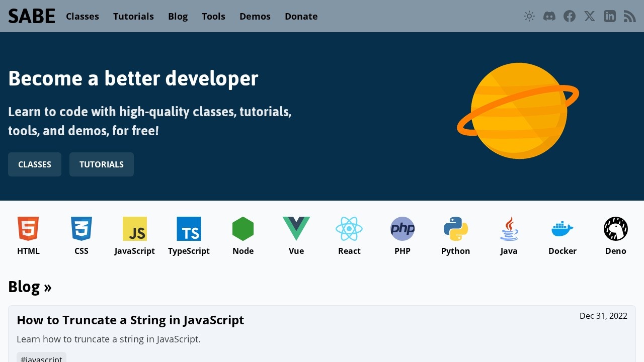Select the PHP logo icon
The image size is (644, 362).
[403, 229]
